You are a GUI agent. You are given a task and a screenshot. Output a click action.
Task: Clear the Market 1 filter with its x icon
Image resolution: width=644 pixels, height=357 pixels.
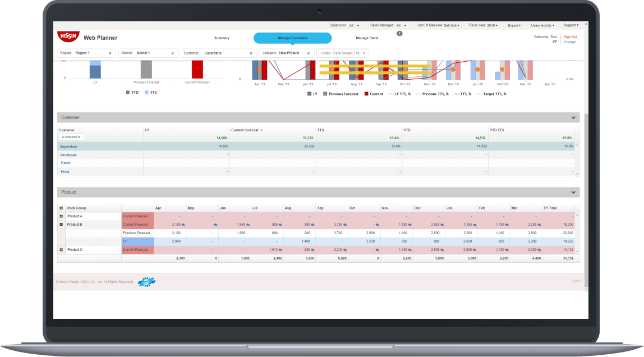point(174,53)
